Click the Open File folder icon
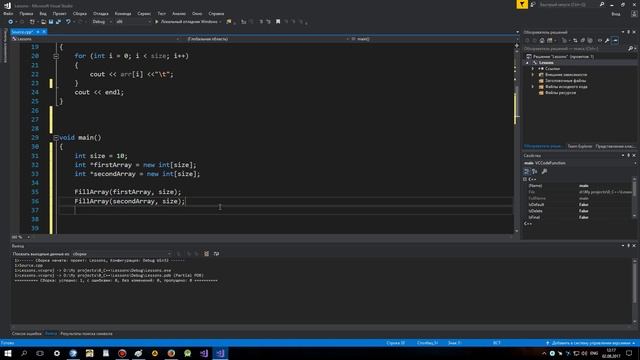 click(x=43, y=22)
